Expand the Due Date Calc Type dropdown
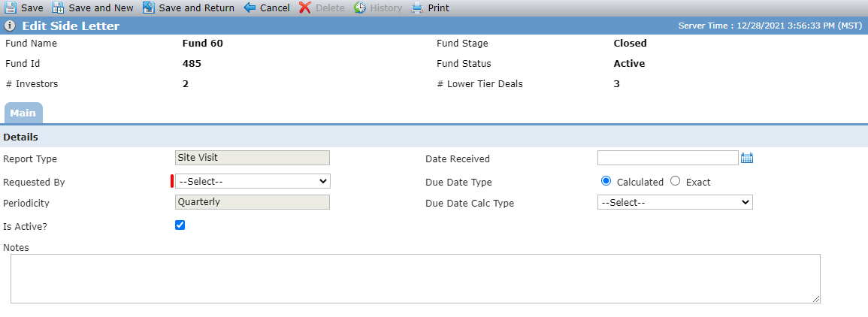This screenshot has height=317, width=868. pos(675,203)
